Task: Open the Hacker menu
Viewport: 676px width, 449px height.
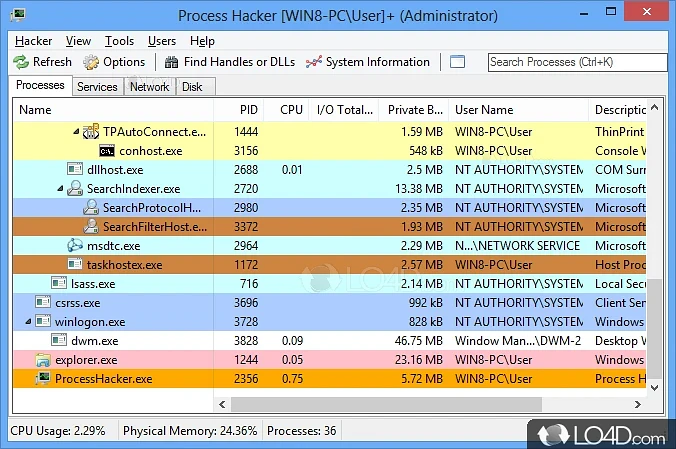Action: click(34, 41)
